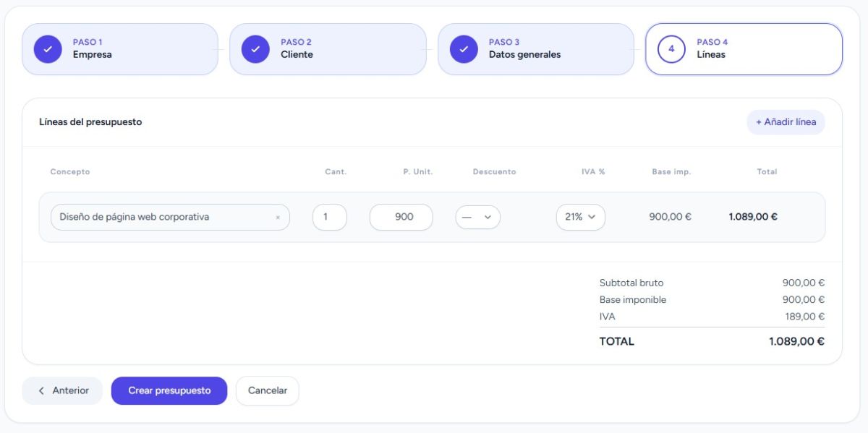Expand the 21% IVA dropdown
Viewport: 868px width, 433px height.
(x=580, y=217)
